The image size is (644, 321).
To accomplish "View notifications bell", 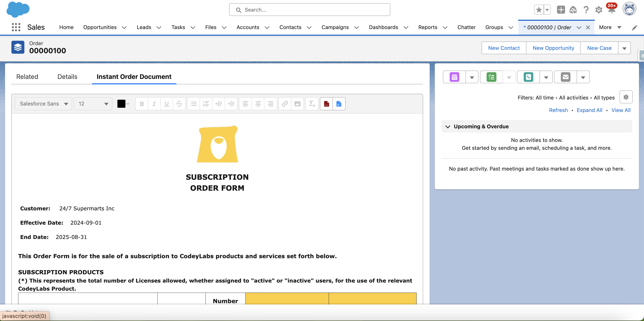I will click(612, 10).
